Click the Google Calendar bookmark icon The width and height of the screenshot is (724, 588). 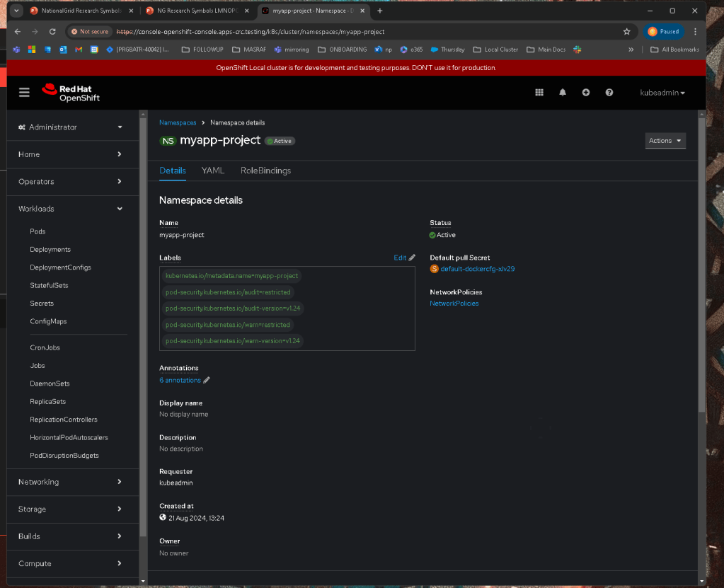94,50
